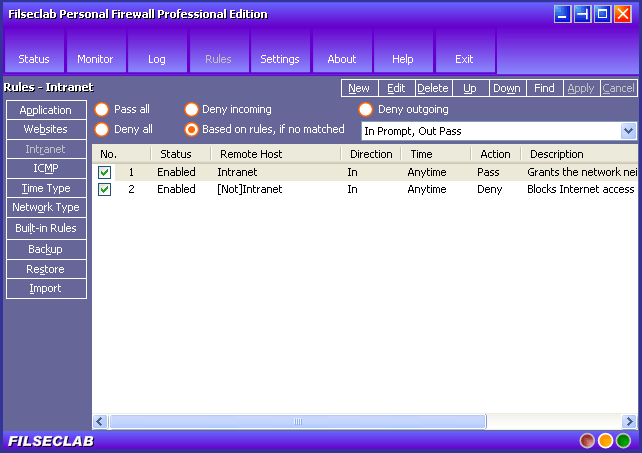Screen dimensions: 642x453
Task: Go to the ICMP rules page
Action: (45, 168)
